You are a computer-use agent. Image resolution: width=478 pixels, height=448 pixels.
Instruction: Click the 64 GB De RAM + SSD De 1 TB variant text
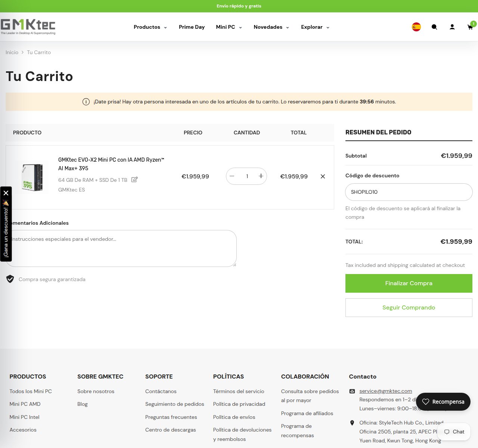pyautogui.click(x=93, y=180)
